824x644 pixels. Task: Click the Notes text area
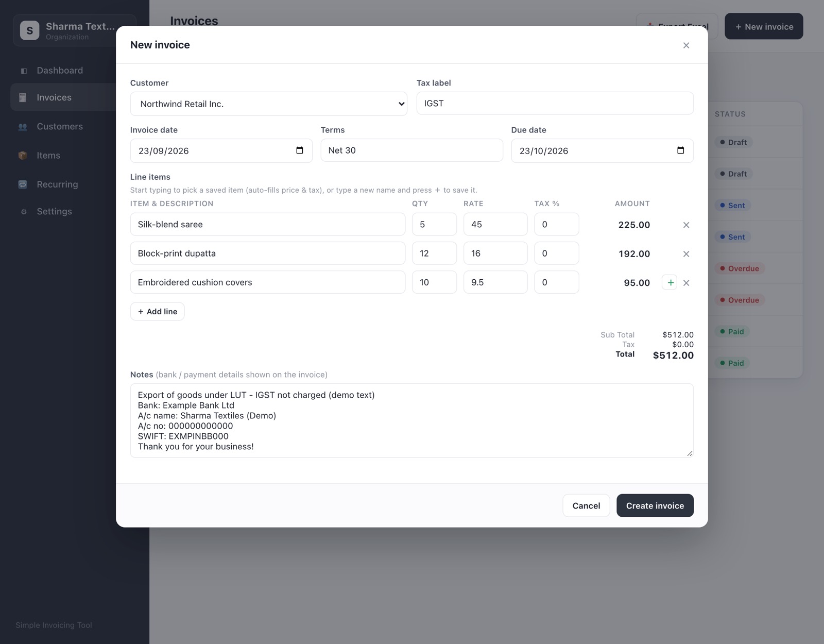tap(411, 420)
